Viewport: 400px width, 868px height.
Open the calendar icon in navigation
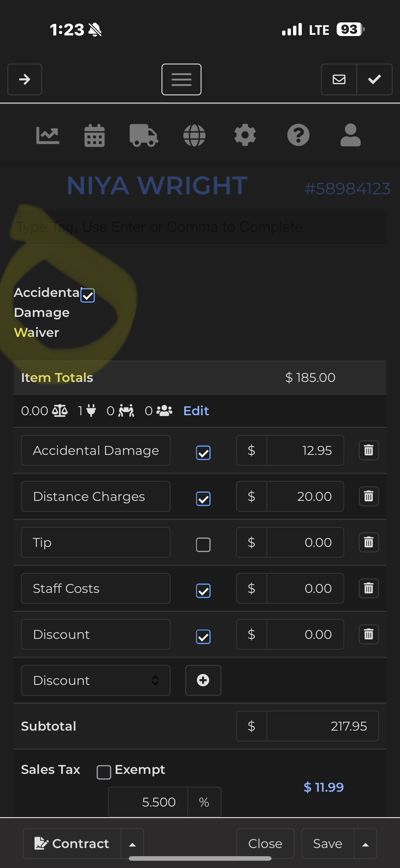(x=95, y=135)
